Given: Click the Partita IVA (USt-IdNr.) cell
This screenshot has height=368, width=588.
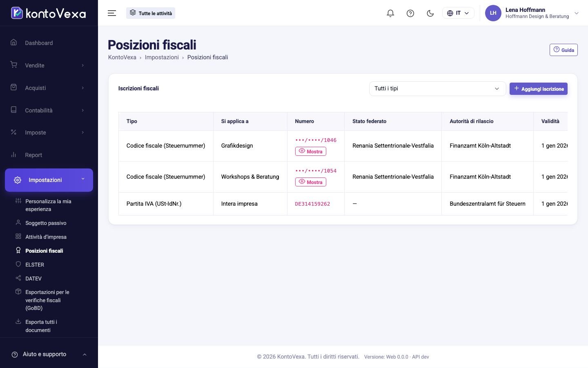Looking at the screenshot, I should point(166,204).
